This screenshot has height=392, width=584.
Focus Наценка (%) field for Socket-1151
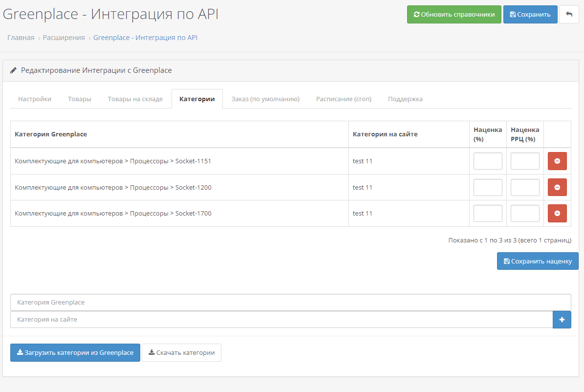tap(488, 161)
